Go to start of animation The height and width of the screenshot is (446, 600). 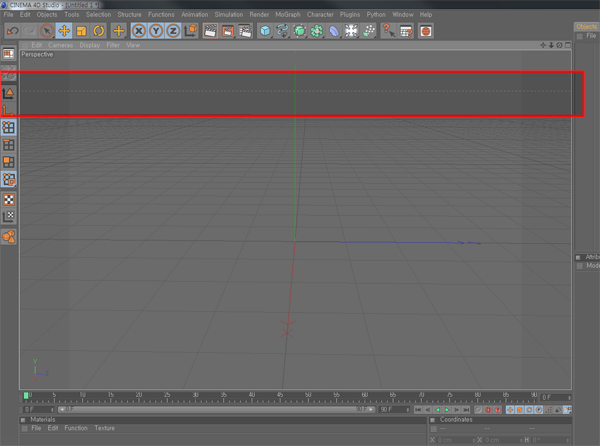[x=418, y=410]
